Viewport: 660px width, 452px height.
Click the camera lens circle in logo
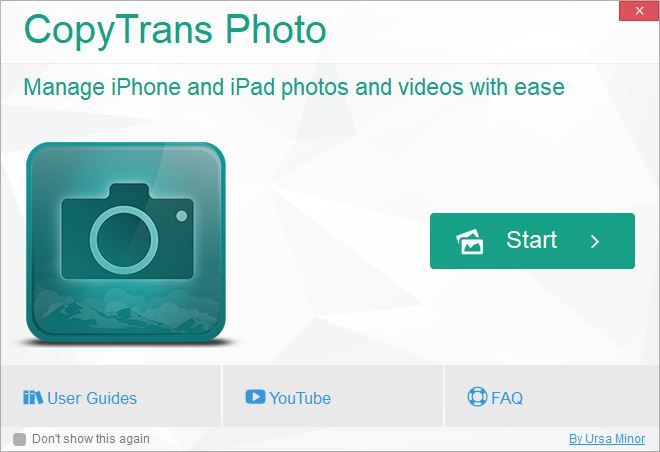(124, 240)
